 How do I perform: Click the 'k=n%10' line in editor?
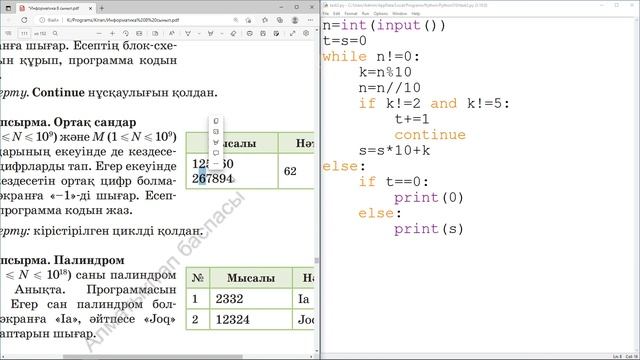385,72
